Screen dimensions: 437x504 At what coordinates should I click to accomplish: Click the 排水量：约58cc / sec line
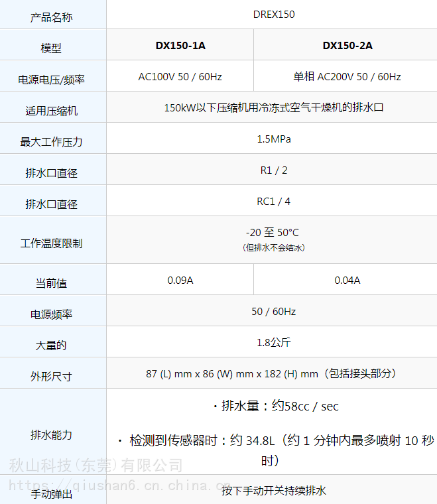(277, 407)
